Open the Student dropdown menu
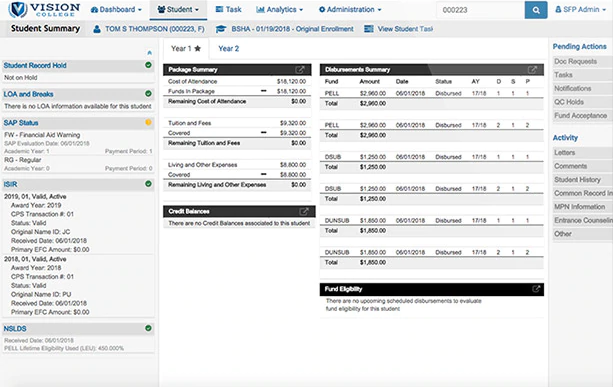This screenshot has height=387, width=613. [178, 9]
